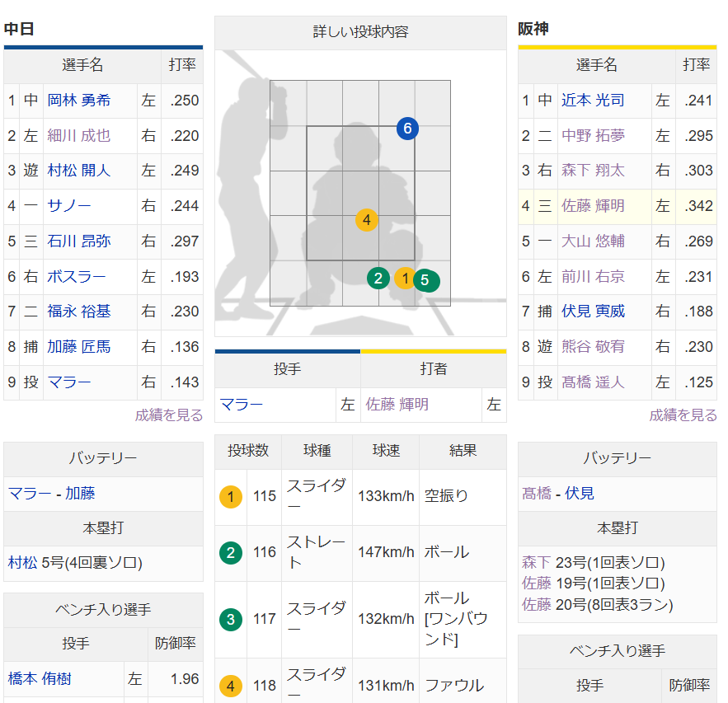Open player page for 細川 成也
The height and width of the screenshot is (703, 728).
click(79, 135)
